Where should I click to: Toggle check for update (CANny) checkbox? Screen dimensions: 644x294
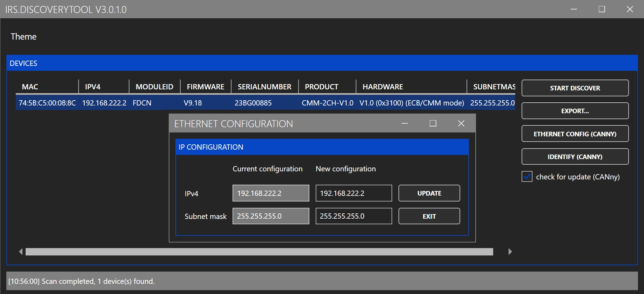(x=527, y=177)
